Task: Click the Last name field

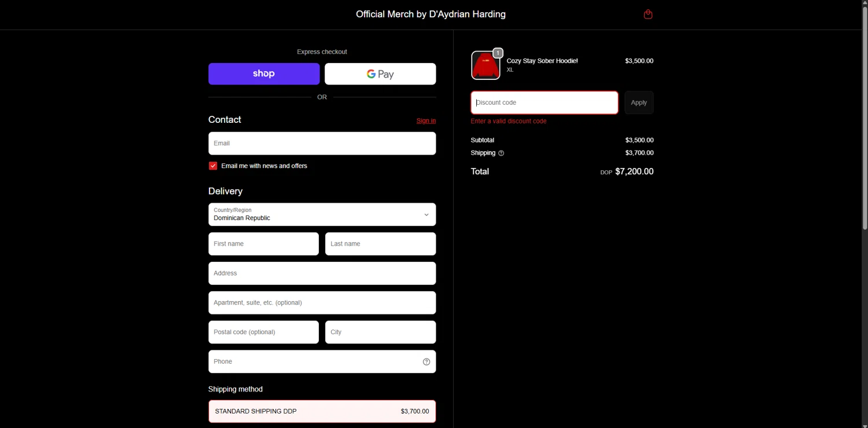Action: tap(380, 244)
